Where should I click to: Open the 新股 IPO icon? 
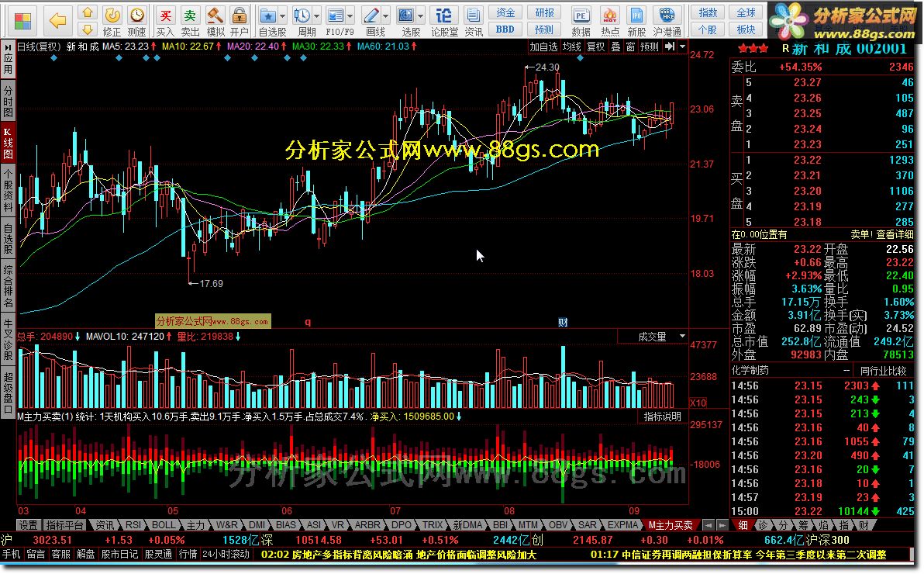pyautogui.click(x=636, y=21)
